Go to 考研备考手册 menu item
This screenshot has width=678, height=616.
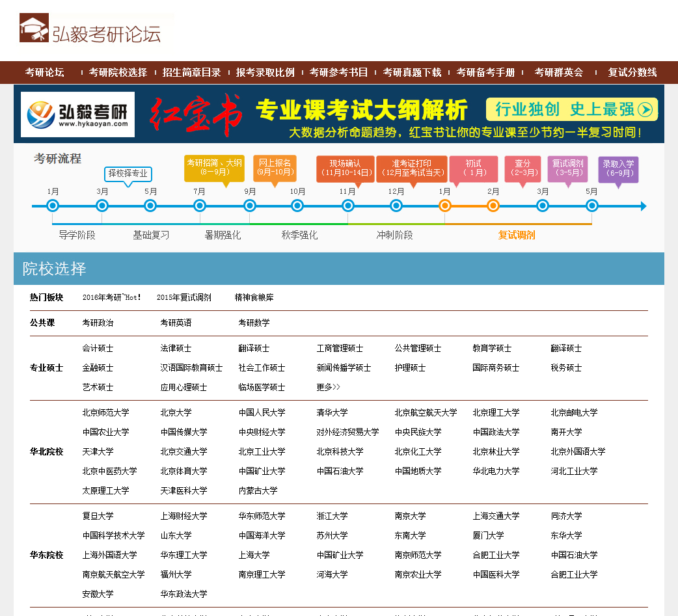[x=485, y=72]
